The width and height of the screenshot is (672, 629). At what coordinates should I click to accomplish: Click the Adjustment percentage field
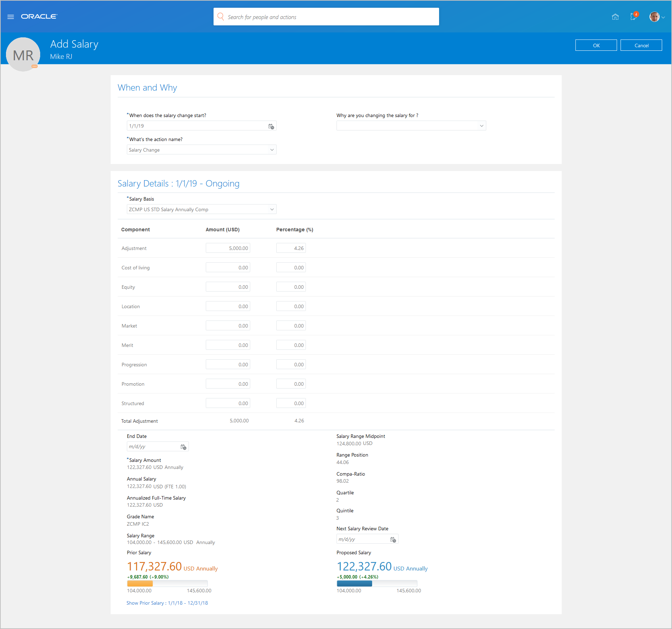point(291,248)
